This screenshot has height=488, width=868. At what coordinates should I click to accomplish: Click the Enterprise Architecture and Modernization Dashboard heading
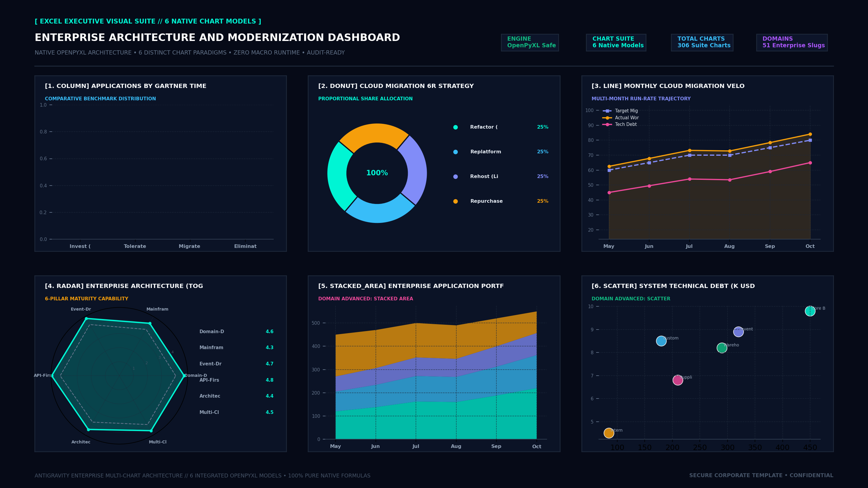[x=217, y=37]
